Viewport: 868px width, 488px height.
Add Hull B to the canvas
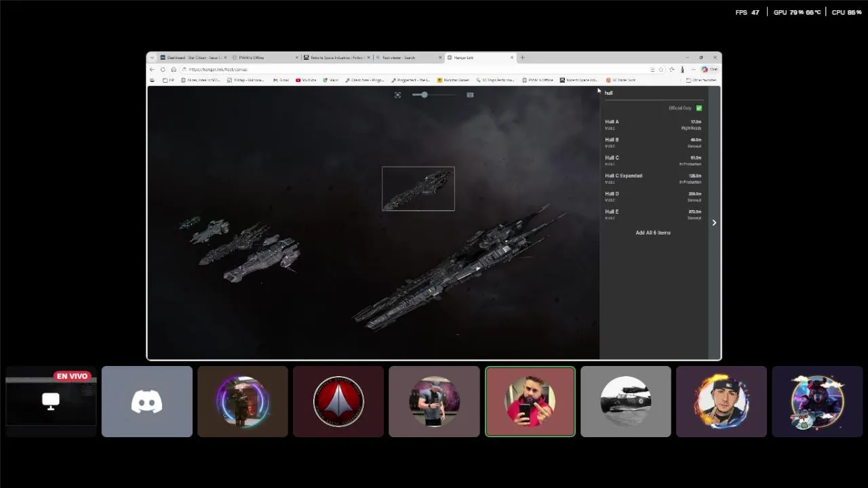pyautogui.click(x=653, y=142)
